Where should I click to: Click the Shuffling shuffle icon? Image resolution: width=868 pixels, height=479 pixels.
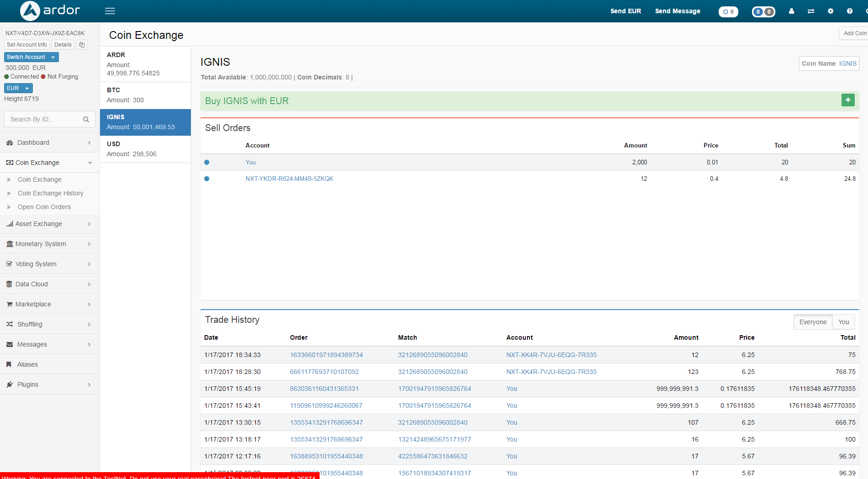coord(10,324)
